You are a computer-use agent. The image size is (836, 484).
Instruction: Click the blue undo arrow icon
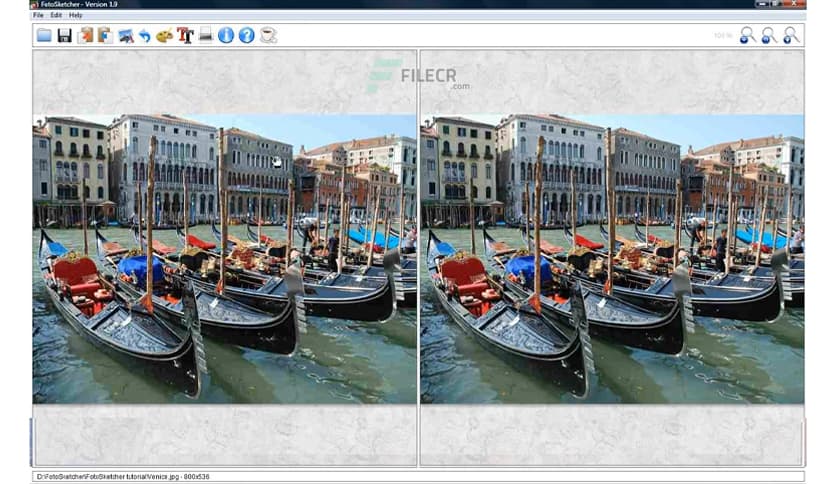(x=144, y=36)
